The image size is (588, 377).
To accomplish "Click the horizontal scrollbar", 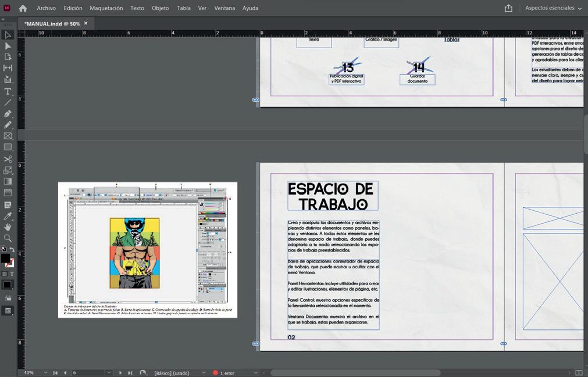I will coord(355,373).
